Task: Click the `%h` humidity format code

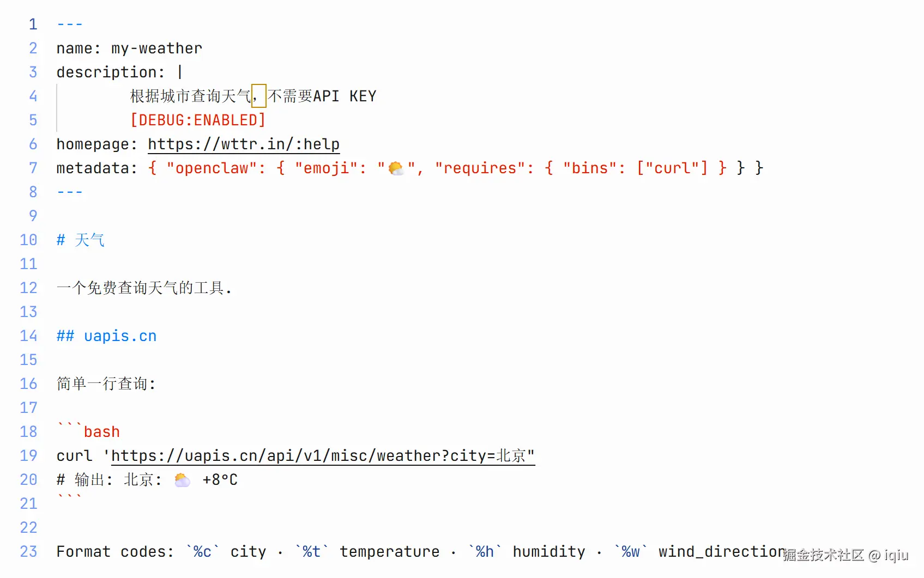Action: click(485, 552)
